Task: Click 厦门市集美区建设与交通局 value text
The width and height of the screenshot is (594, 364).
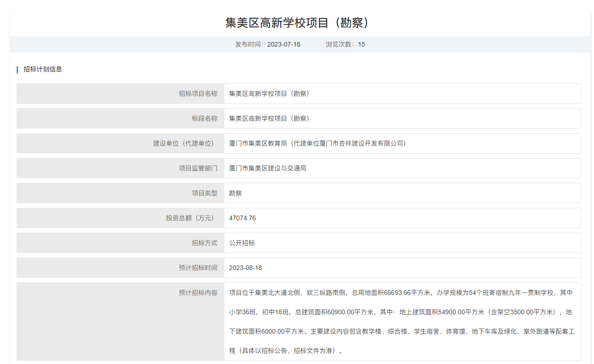Action: tap(268, 168)
